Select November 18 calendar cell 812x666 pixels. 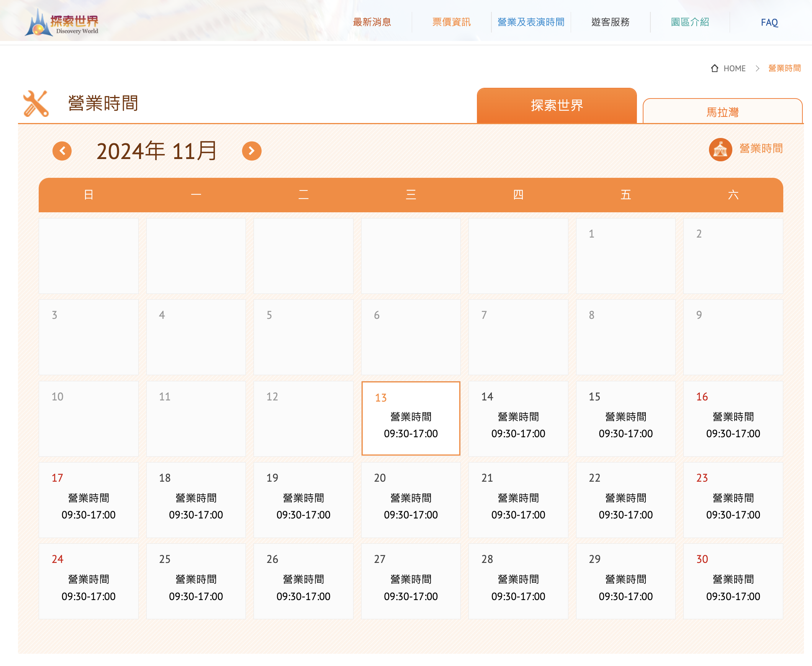(196, 500)
